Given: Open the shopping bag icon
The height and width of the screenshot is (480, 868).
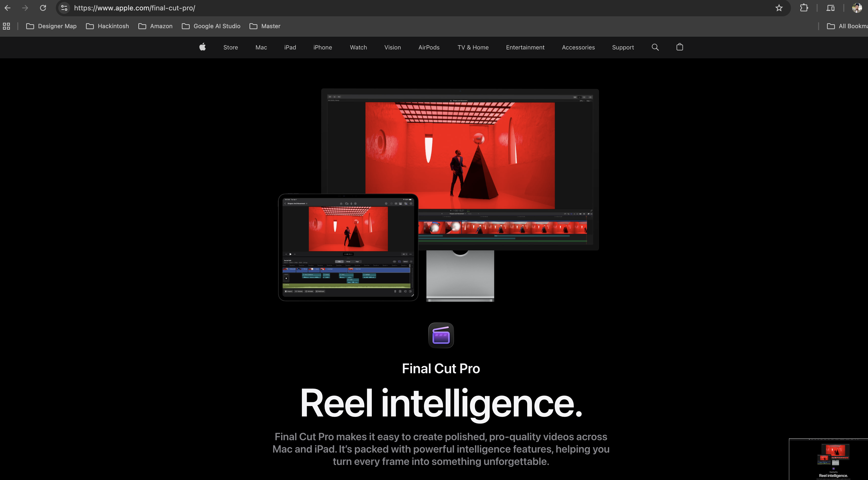Looking at the screenshot, I should (680, 47).
